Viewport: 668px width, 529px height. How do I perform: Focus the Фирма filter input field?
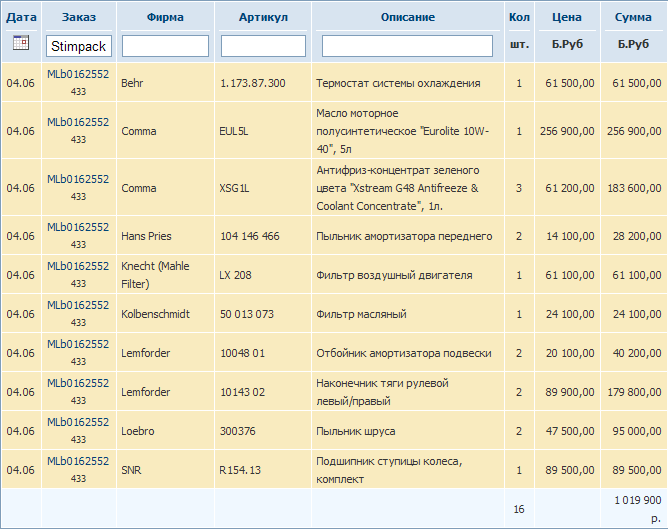[x=165, y=46]
